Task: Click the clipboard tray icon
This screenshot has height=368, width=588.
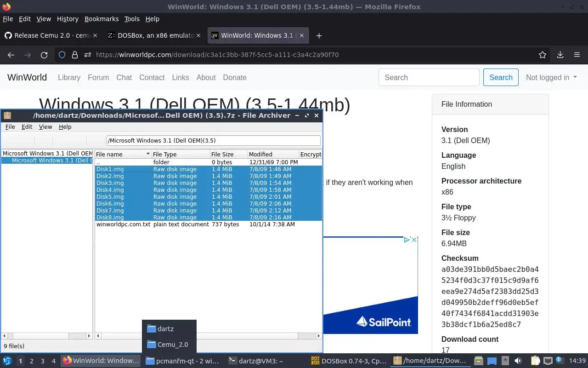Action: pos(536,361)
